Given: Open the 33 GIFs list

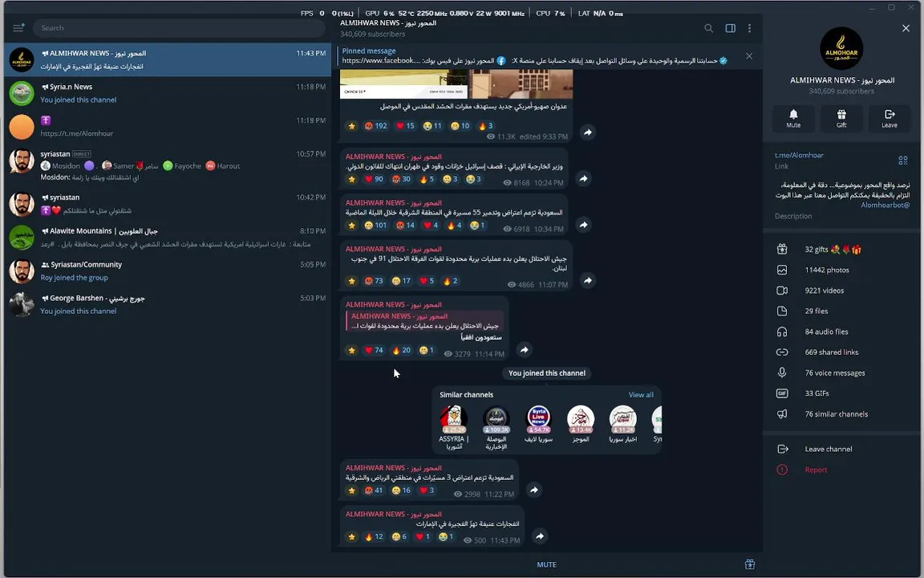Looking at the screenshot, I should pos(841,393).
